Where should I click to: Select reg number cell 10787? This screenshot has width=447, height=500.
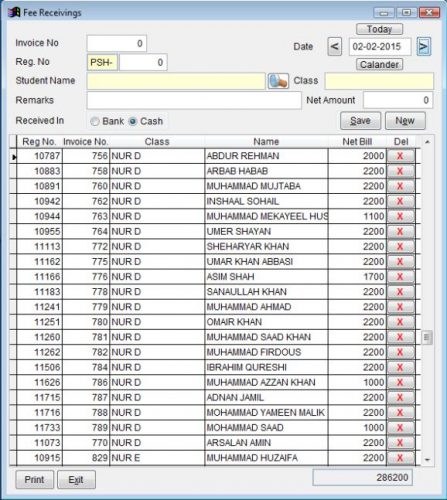click(39, 156)
